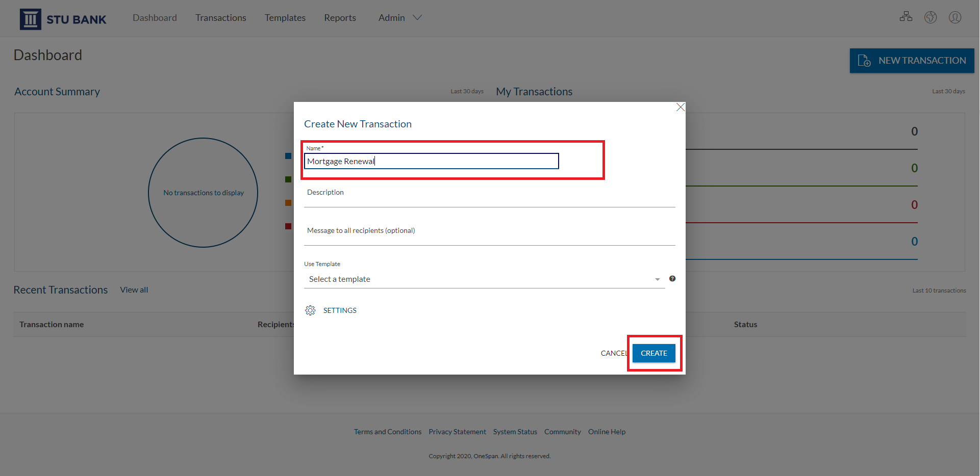Viewport: 980px width, 476px height.
Task: Click the template help question mark icon
Action: 672,279
